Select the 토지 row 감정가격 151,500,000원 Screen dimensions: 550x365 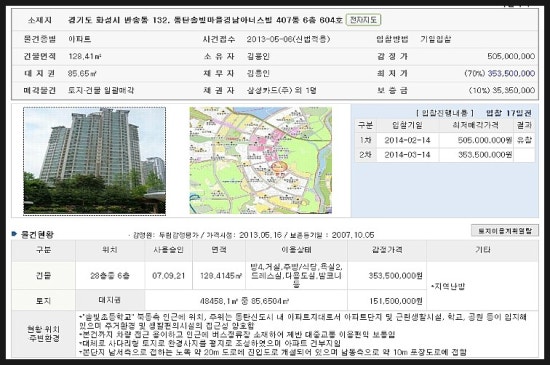(x=396, y=301)
